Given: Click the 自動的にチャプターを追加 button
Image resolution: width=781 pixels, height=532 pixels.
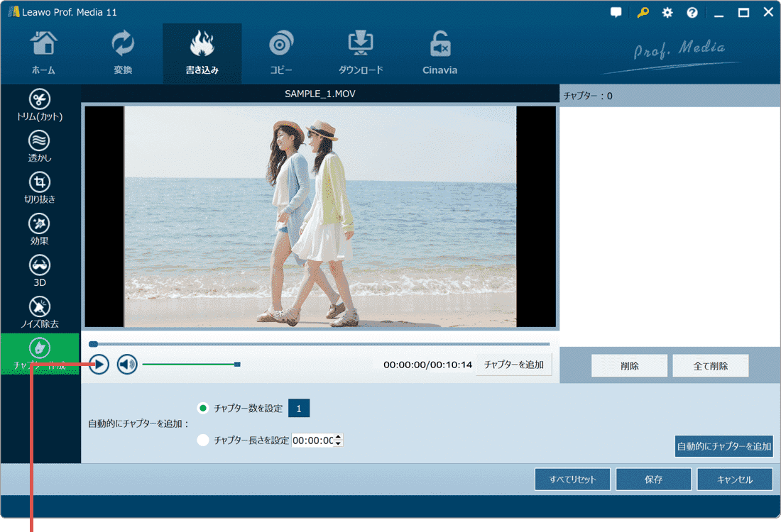Looking at the screenshot, I should pos(723,446).
